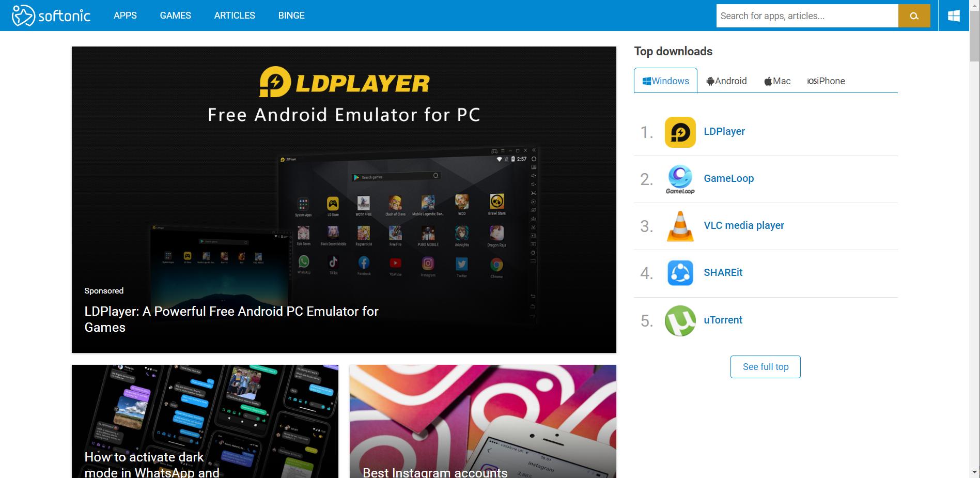The width and height of the screenshot is (980, 478).
Task: Open the Windows platform selector icon
Action: 954,16
